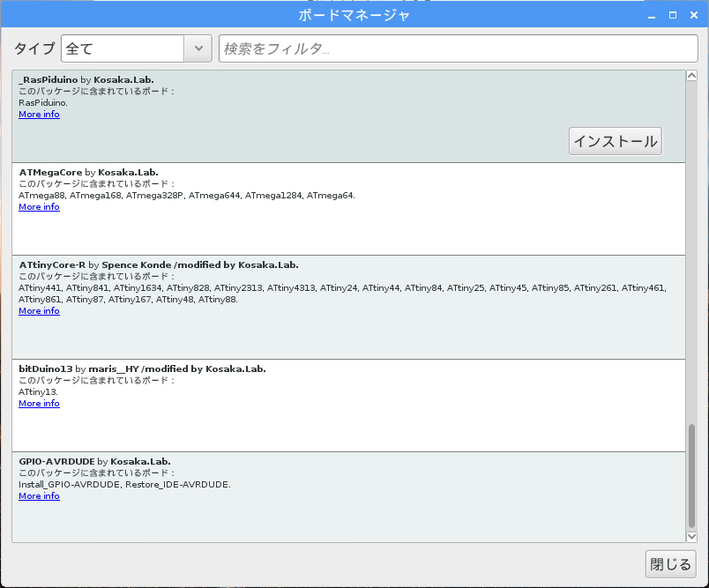Click the ATtiny861, ATtiny87 board list line

click(128, 300)
